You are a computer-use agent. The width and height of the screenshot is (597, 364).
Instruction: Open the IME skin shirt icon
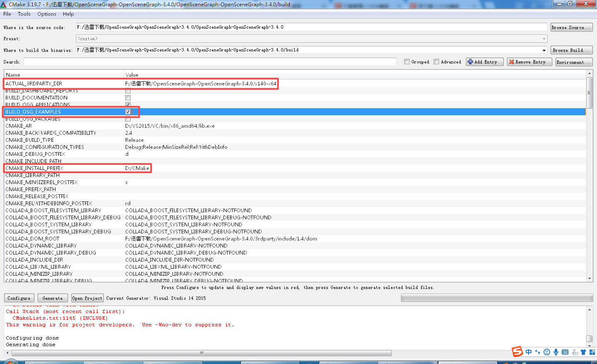pos(583,352)
